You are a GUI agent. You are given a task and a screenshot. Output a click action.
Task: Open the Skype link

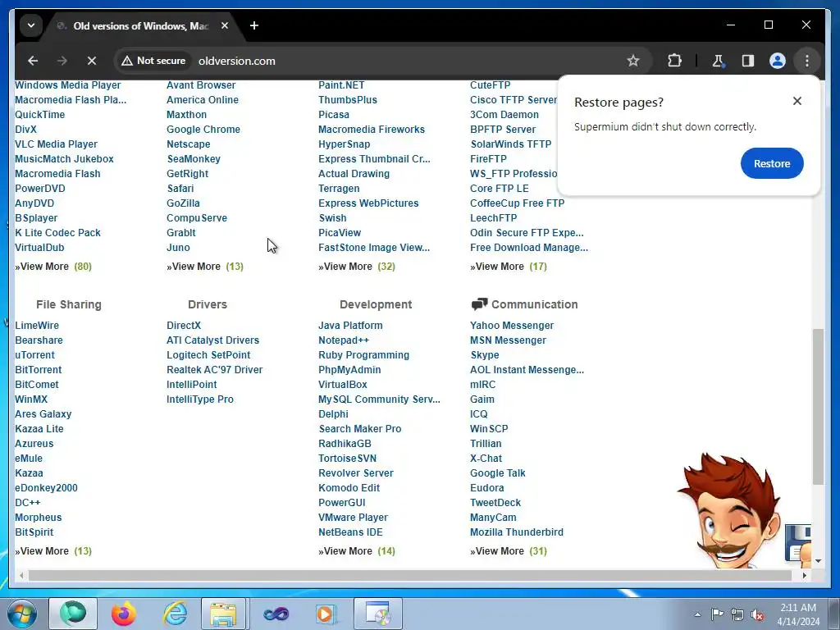pyautogui.click(x=485, y=354)
